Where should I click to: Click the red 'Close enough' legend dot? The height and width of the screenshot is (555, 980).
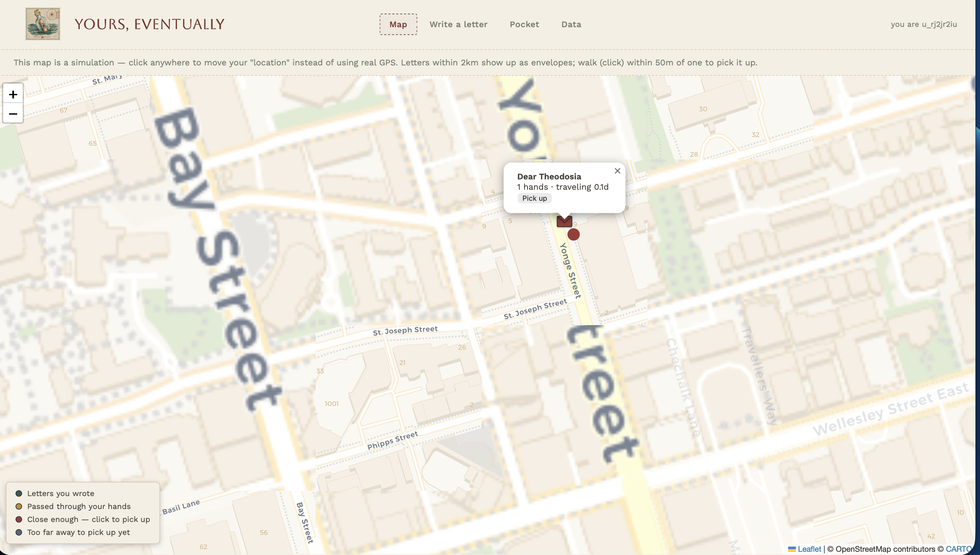(x=19, y=519)
